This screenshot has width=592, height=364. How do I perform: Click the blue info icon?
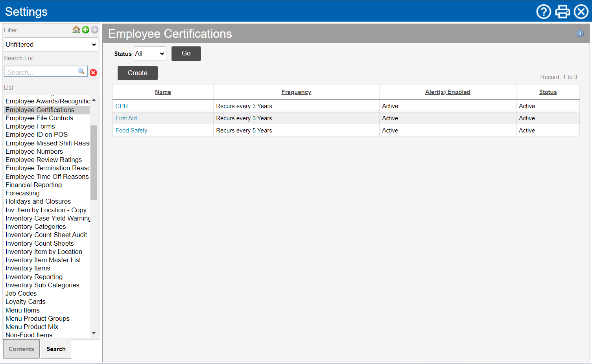coord(580,34)
